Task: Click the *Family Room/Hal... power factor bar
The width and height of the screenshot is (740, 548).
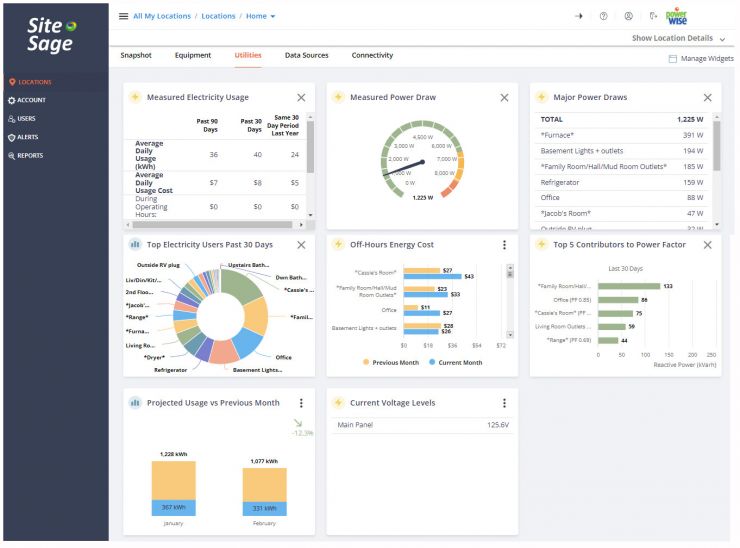Action: (x=629, y=286)
